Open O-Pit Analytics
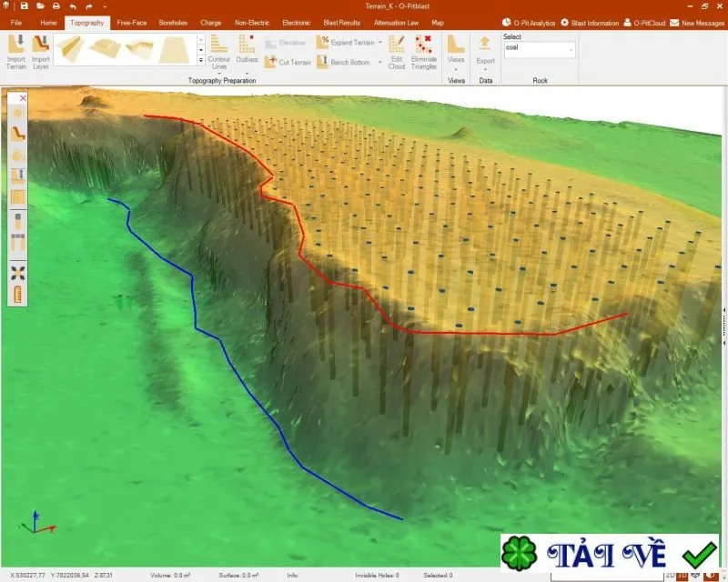728x582 pixels. point(529,23)
